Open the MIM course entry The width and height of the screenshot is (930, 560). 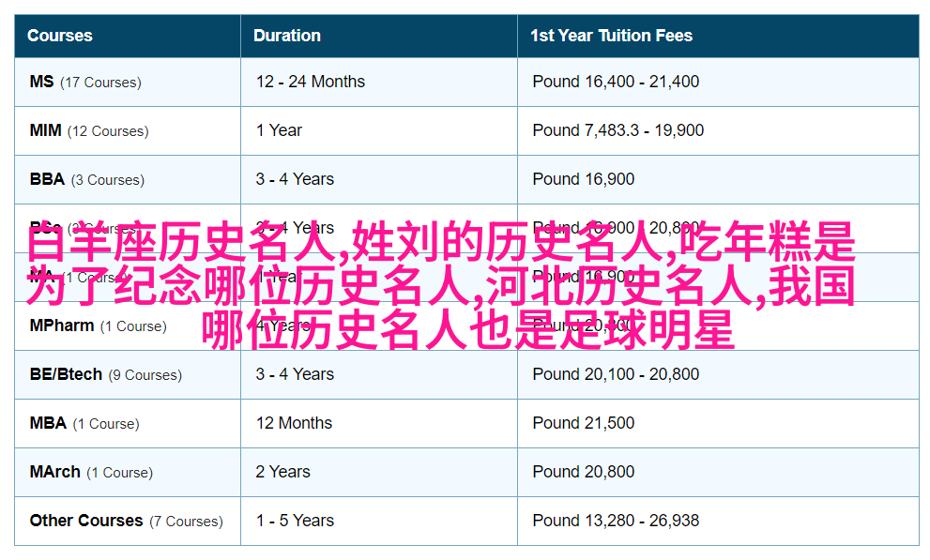pos(45,130)
